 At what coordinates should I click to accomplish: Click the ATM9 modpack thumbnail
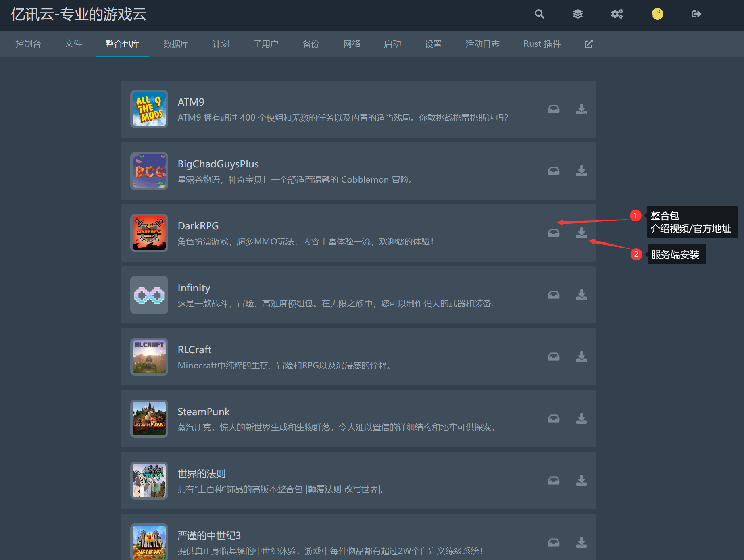[149, 109]
